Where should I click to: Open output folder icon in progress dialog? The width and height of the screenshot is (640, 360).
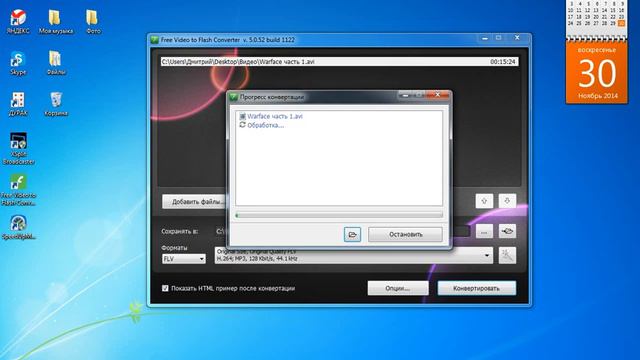[x=352, y=234]
